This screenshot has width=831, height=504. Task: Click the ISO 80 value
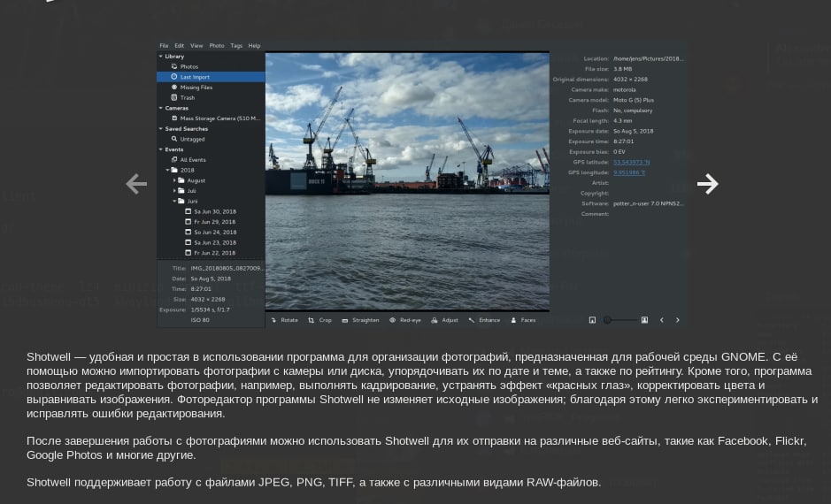coord(200,320)
